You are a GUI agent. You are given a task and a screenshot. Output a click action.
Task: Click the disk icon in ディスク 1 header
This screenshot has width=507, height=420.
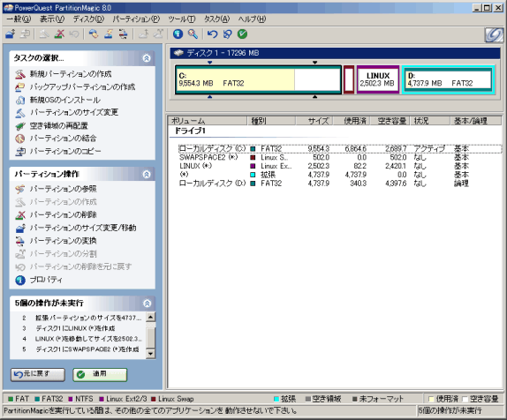[178, 53]
